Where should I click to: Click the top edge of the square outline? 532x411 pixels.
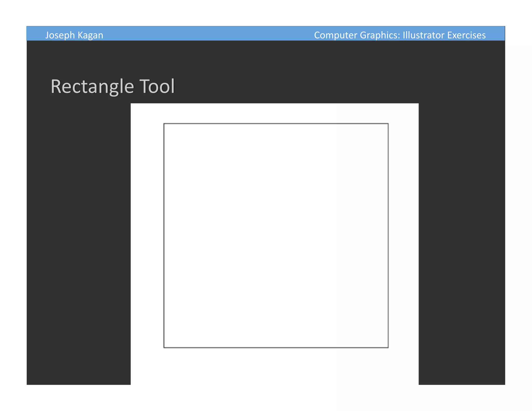click(x=276, y=124)
